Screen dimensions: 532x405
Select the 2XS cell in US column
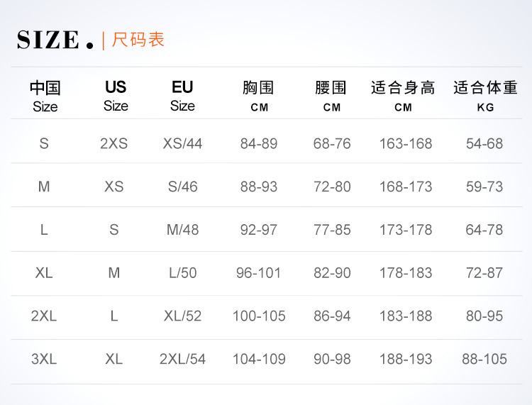(113, 143)
